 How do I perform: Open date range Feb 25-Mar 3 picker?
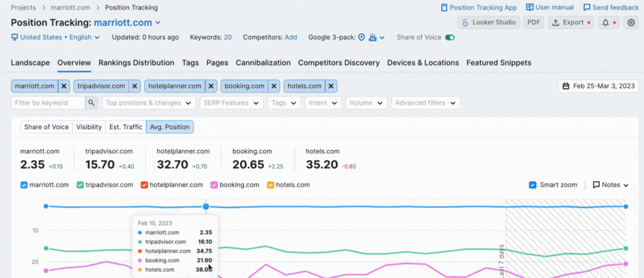click(x=598, y=86)
